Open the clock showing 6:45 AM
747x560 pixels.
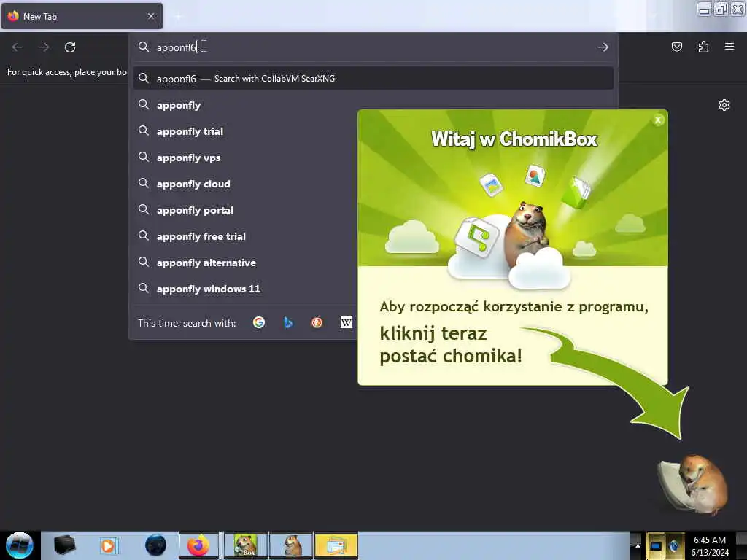(x=710, y=545)
